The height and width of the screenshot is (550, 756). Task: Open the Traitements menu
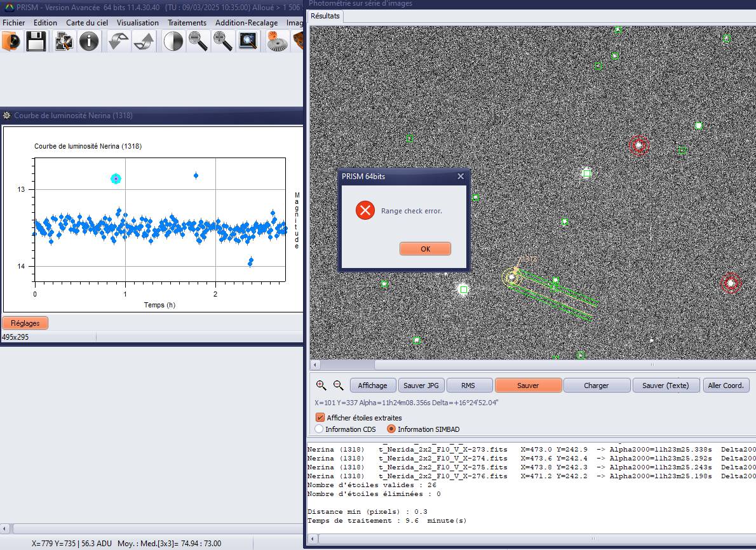tap(187, 23)
